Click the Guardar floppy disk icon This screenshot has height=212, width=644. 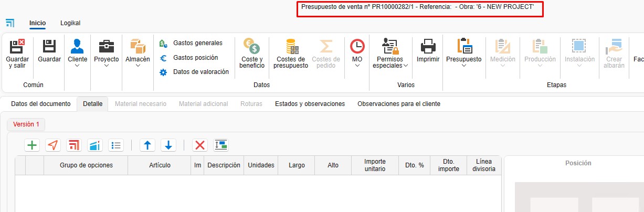pos(49,46)
